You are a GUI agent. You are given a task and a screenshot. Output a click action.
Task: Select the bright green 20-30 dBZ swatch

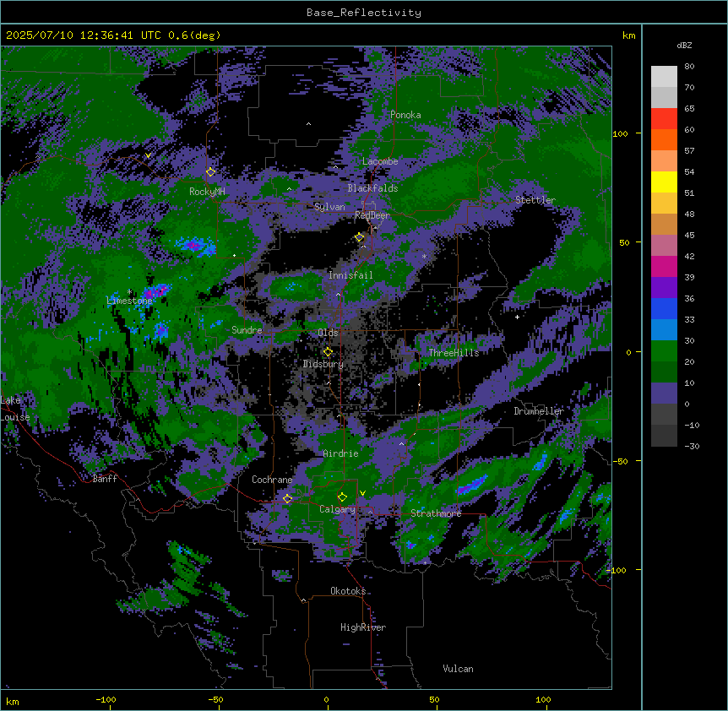tap(664, 351)
